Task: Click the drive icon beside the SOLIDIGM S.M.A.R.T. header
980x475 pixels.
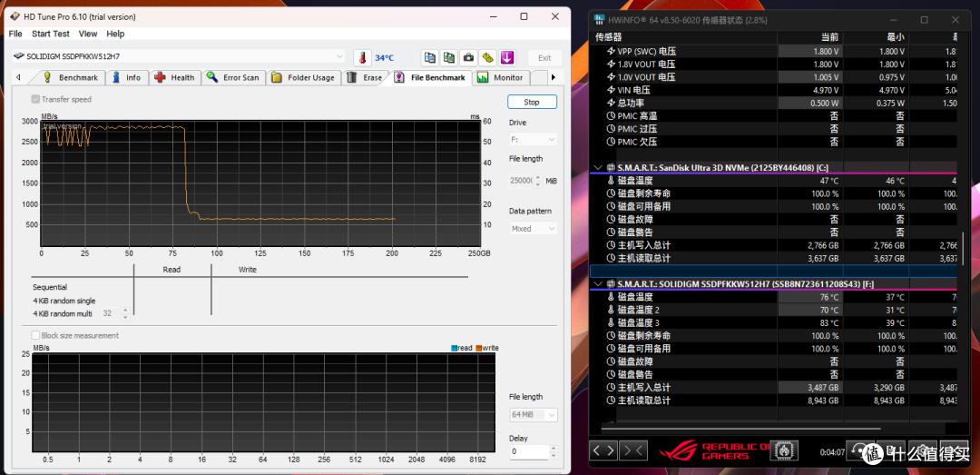Action: click(x=611, y=284)
